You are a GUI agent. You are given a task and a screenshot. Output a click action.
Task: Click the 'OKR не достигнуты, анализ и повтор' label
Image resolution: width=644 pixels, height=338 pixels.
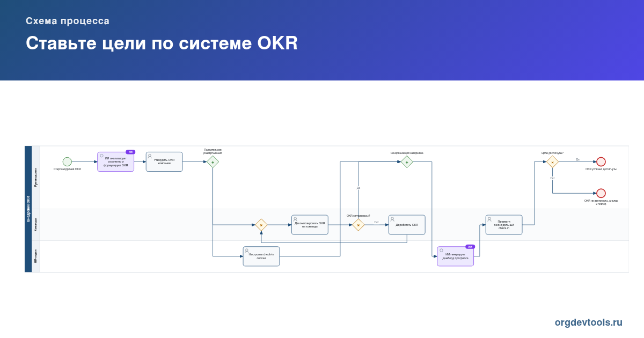click(601, 202)
